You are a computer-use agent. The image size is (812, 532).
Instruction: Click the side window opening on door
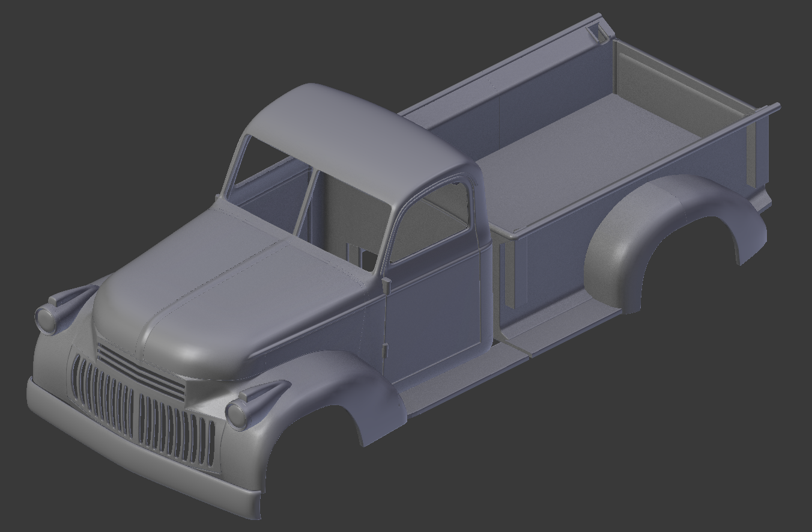coord(429,222)
